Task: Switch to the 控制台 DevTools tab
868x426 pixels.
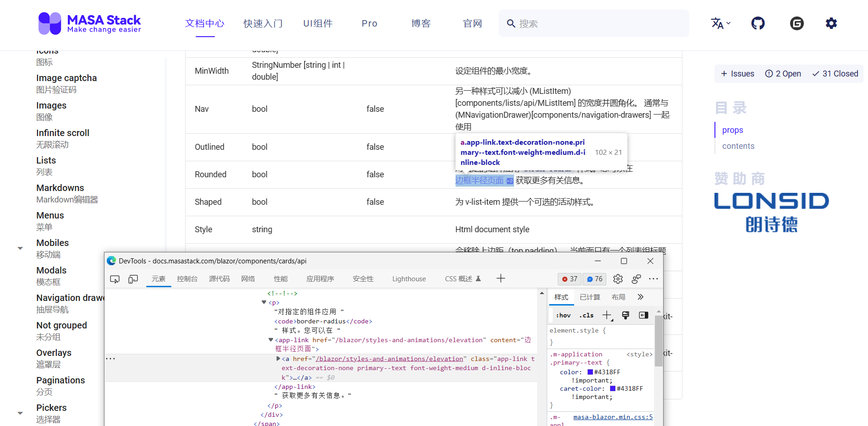Action: pyautogui.click(x=187, y=279)
